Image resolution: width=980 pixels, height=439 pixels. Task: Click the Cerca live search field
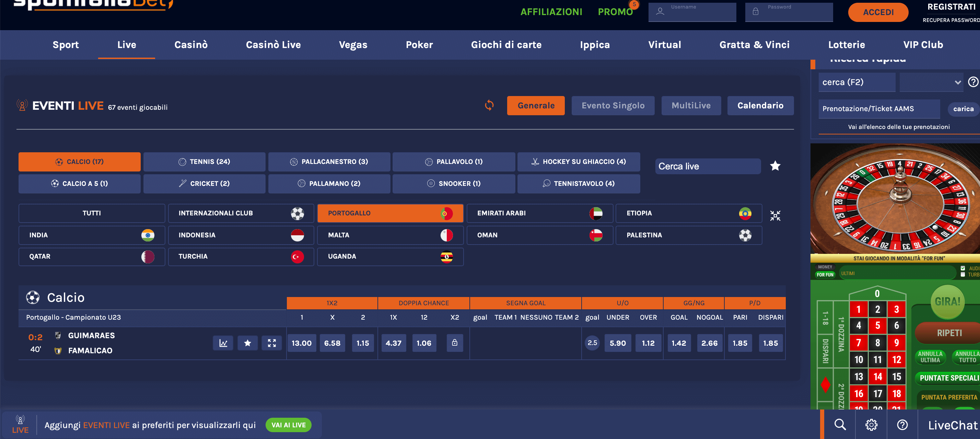click(708, 166)
